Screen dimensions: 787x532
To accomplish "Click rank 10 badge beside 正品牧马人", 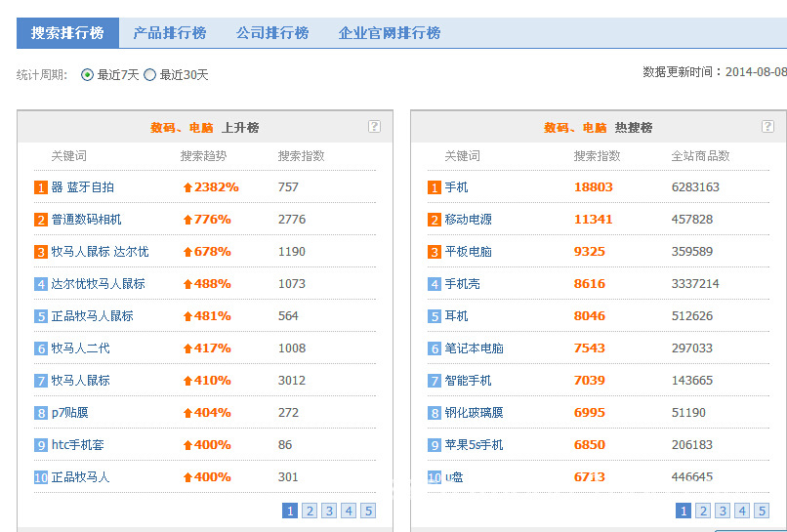I will click(x=41, y=477).
